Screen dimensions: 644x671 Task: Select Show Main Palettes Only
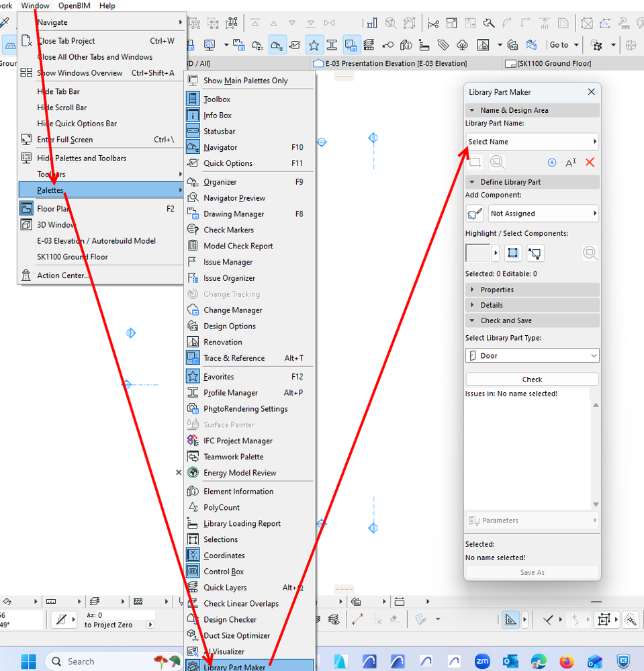coord(250,81)
